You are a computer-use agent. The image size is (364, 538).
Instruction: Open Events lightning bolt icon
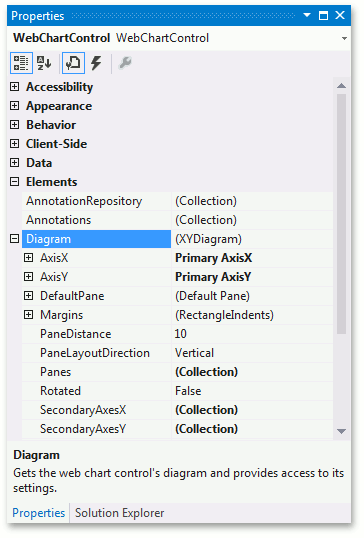tap(96, 63)
